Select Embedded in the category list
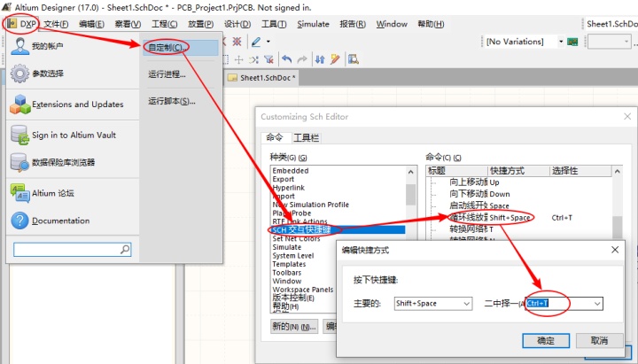This screenshot has width=638, height=364. (x=291, y=171)
